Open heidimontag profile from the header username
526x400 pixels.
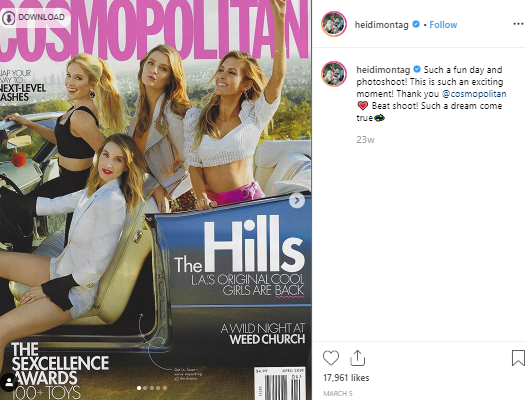click(x=381, y=25)
